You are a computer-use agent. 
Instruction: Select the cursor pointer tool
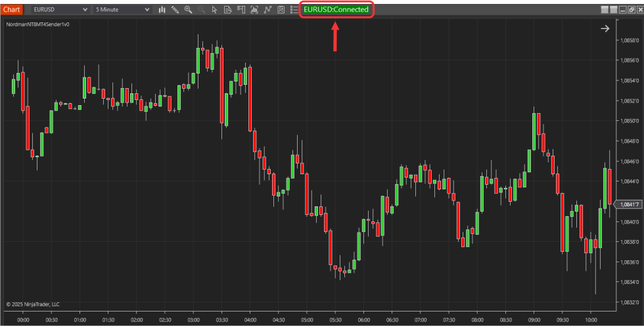point(214,10)
